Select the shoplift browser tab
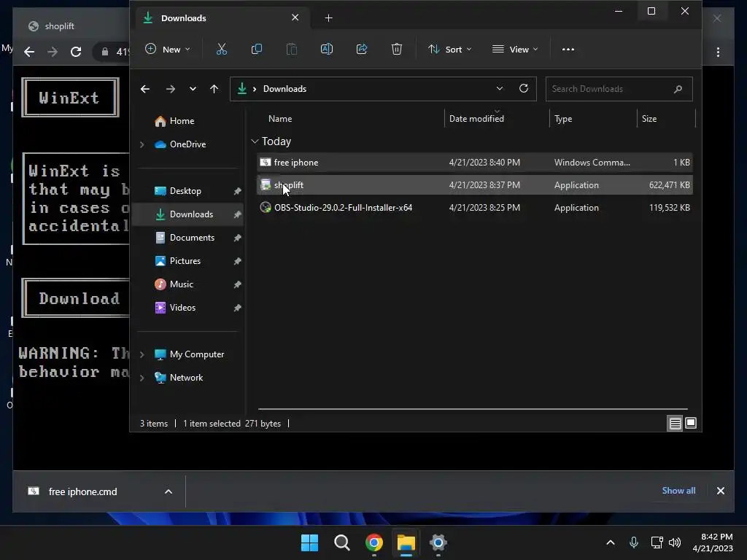This screenshot has height=560, width=747. coord(71,26)
